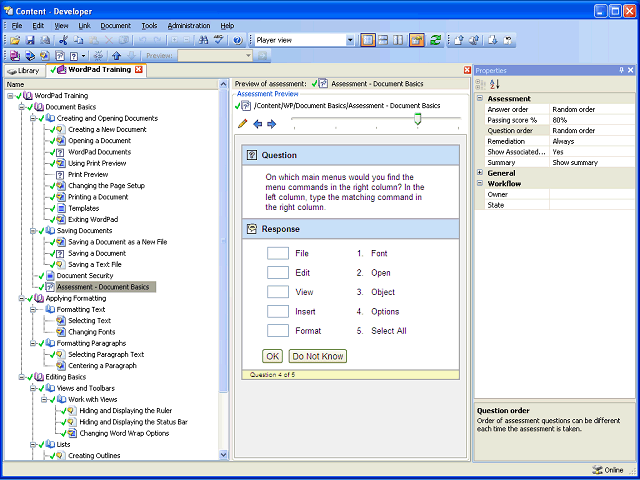Click the Link Assessment icon on the second toolbar
The height and width of the screenshot is (480, 640).
[60, 55]
